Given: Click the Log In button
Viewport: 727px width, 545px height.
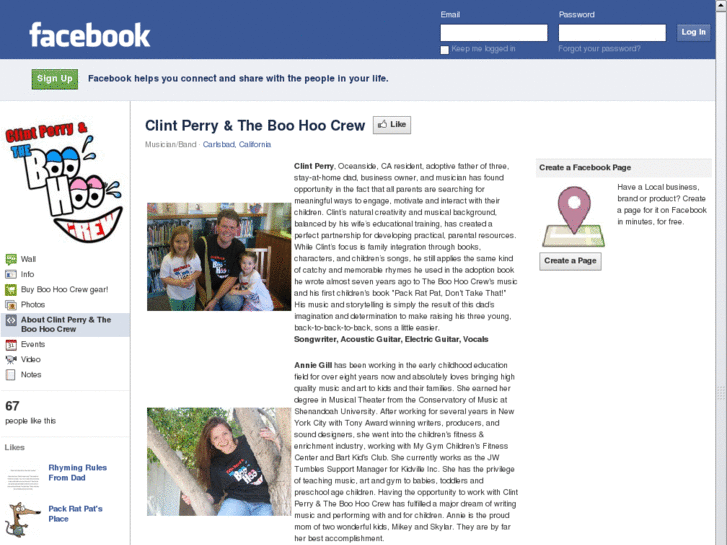Looking at the screenshot, I should (x=693, y=32).
